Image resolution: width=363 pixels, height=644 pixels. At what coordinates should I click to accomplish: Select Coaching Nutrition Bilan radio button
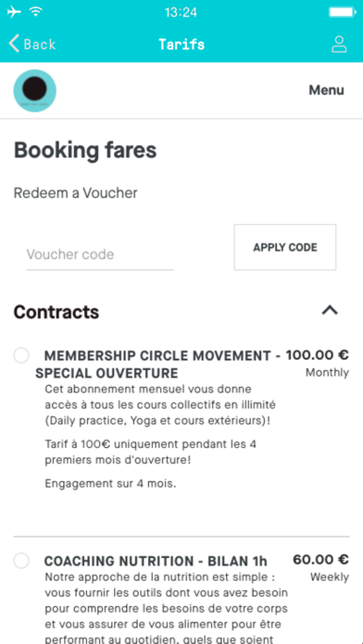coord(21,561)
